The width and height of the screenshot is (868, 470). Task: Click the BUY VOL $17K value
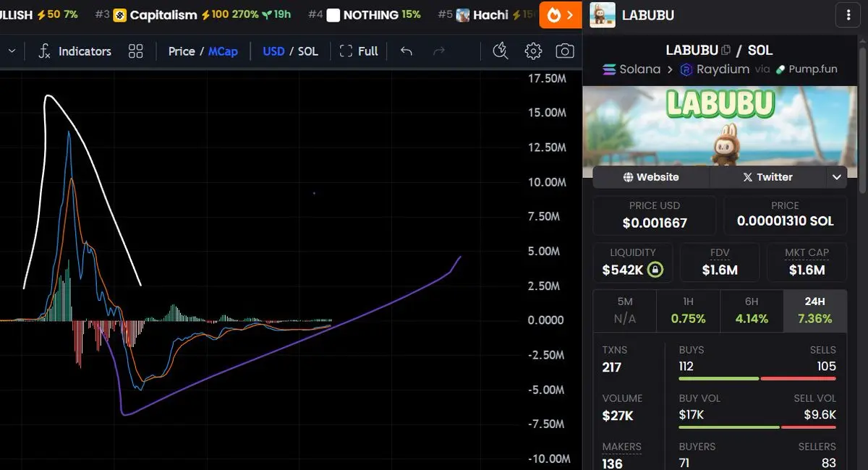[691, 415]
